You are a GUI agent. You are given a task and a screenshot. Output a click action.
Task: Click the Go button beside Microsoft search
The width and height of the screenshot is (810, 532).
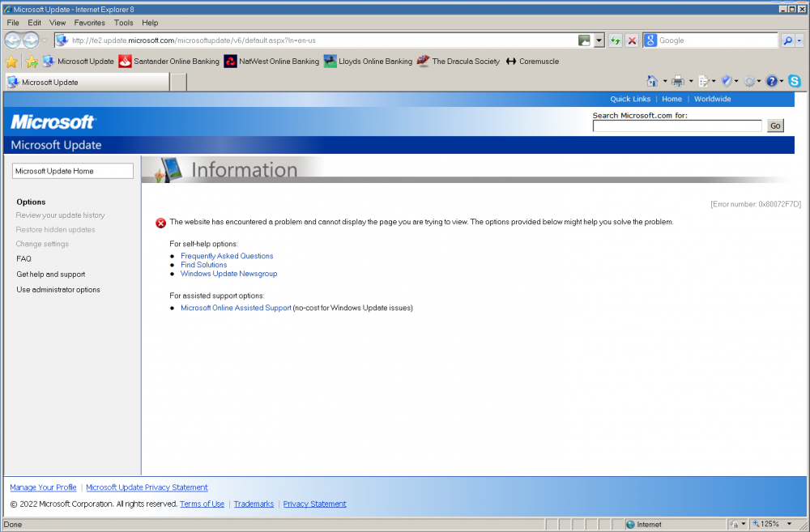pos(775,126)
